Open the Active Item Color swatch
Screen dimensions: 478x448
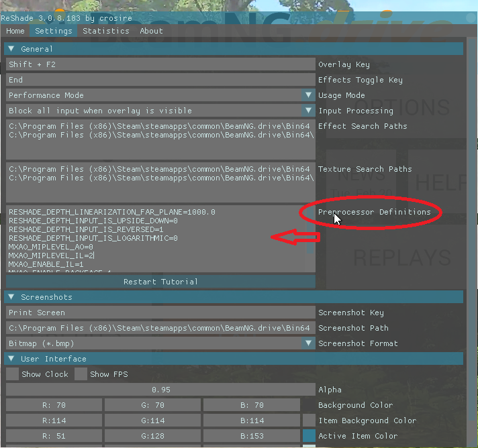point(309,436)
